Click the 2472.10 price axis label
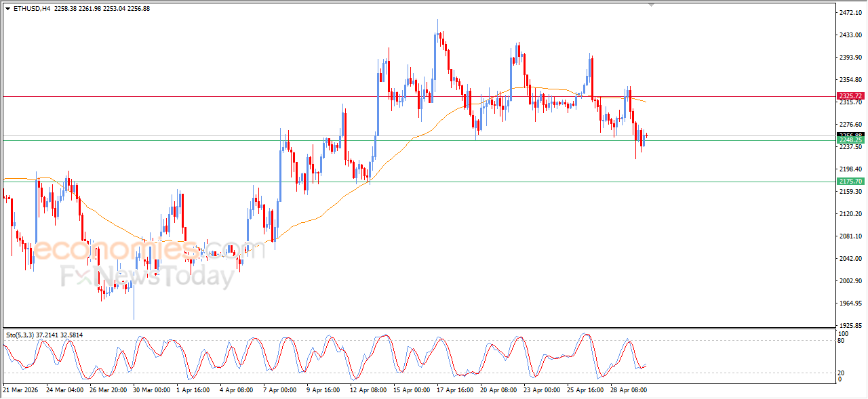This screenshot has width=868, height=399. (x=850, y=13)
